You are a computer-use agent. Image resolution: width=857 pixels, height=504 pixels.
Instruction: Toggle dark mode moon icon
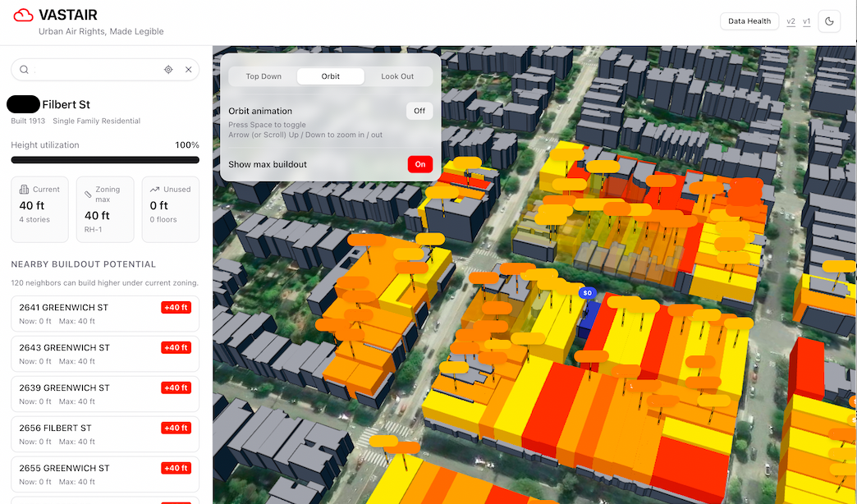[829, 21]
